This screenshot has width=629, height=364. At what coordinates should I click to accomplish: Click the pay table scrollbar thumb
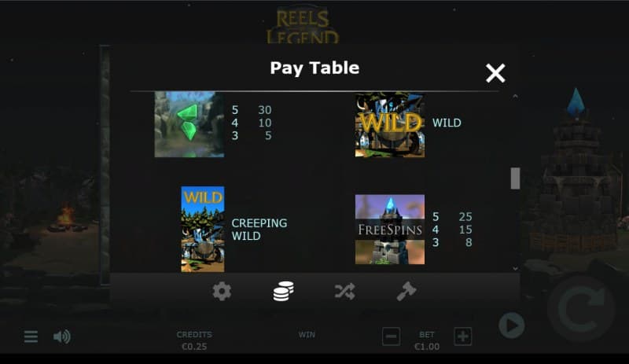(x=515, y=178)
